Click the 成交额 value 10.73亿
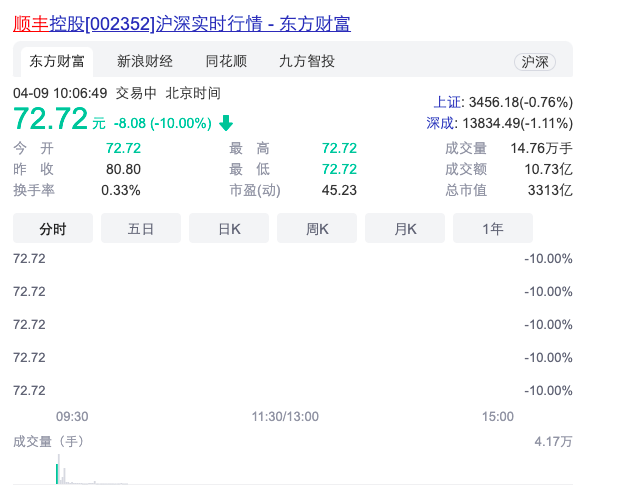The height and width of the screenshot is (493, 624). (x=548, y=170)
